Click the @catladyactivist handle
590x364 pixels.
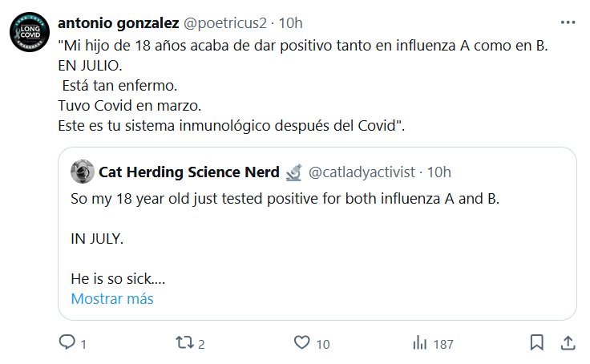[x=363, y=172]
